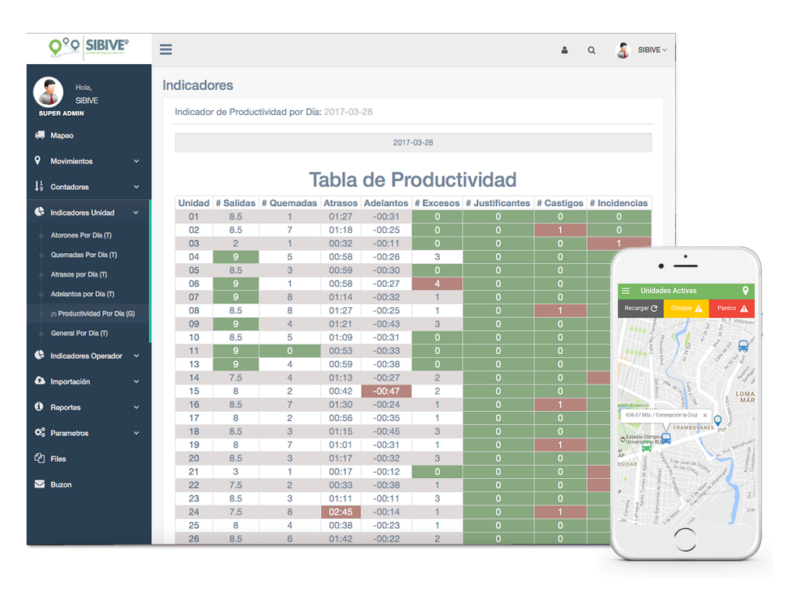Screen dimensions: 800x593
Task: Open General Por Día (T) submenu item
Action: click(x=79, y=333)
